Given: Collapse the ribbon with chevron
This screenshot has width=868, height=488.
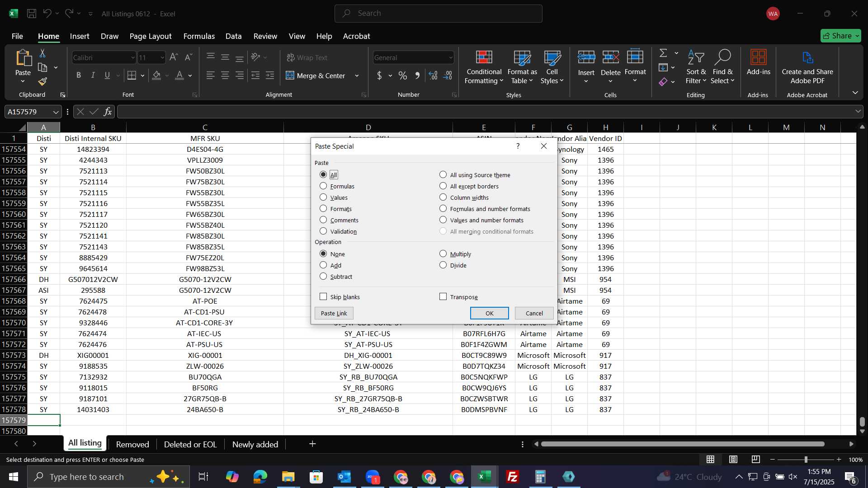Looking at the screenshot, I should (855, 93).
